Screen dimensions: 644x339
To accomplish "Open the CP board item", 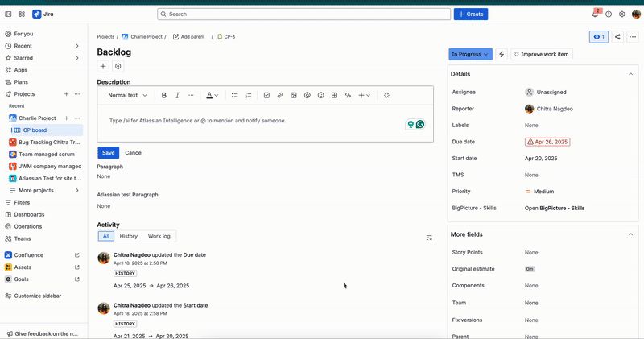I will (47, 130).
